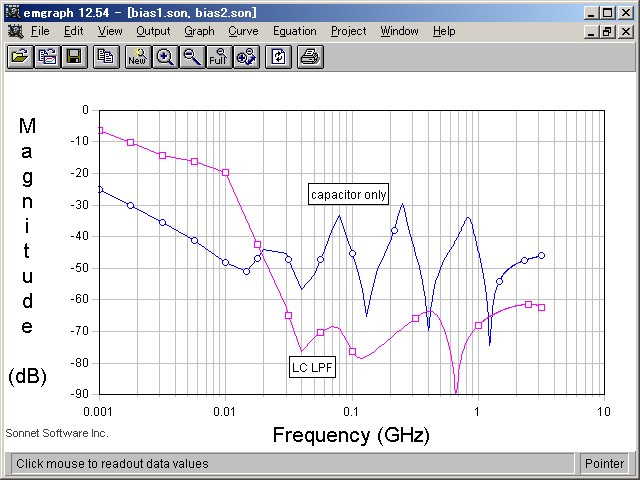Open the Graph menu
Viewport: 640px width, 480px height.
pyautogui.click(x=199, y=31)
